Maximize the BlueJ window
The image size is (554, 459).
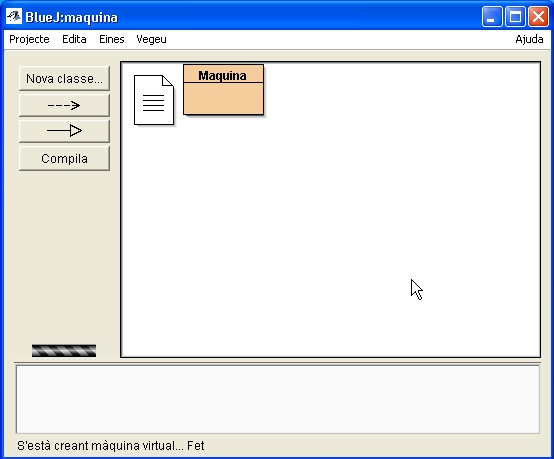[x=515, y=17]
